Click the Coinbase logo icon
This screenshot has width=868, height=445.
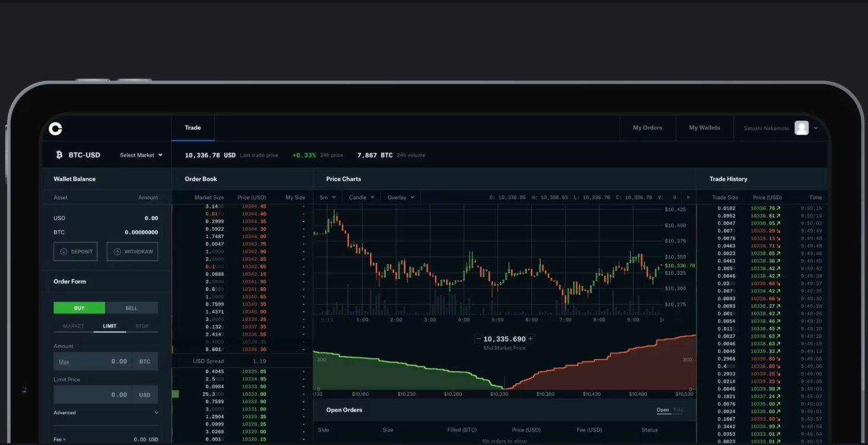[55, 128]
